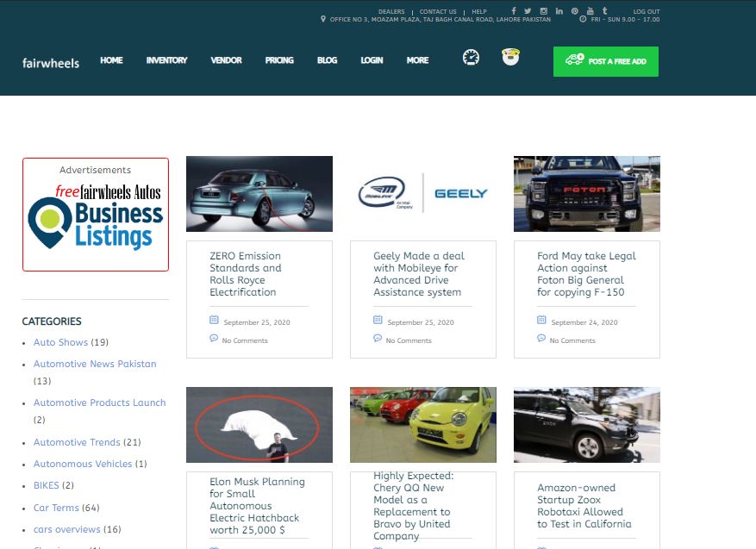The height and width of the screenshot is (549, 756).
Task: Select the Automotive Products Launch category
Action: pos(99,402)
